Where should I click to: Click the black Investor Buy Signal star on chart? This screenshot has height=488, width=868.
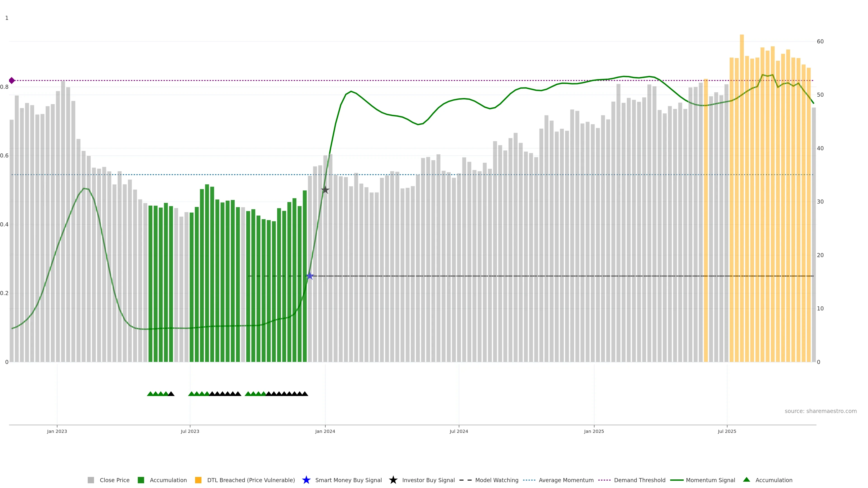[325, 190]
